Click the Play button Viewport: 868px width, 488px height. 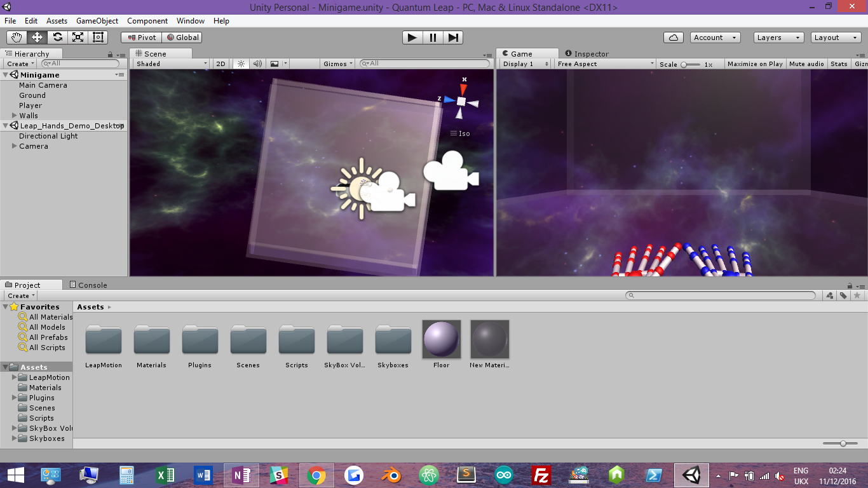tap(412, 37)
